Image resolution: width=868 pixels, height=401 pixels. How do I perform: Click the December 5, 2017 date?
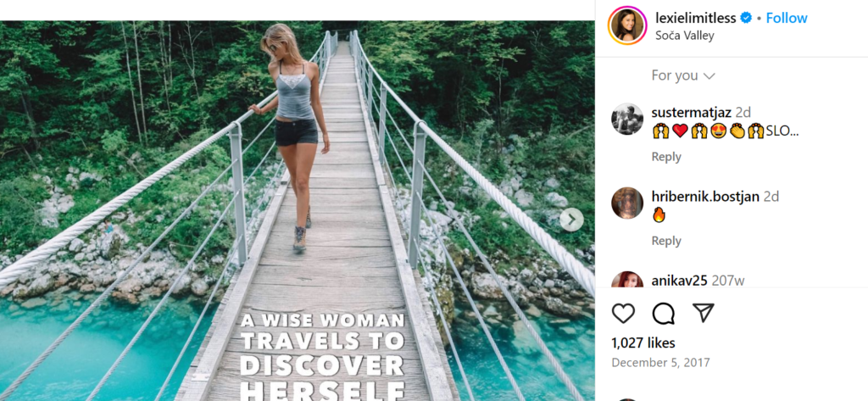(660, 363)
